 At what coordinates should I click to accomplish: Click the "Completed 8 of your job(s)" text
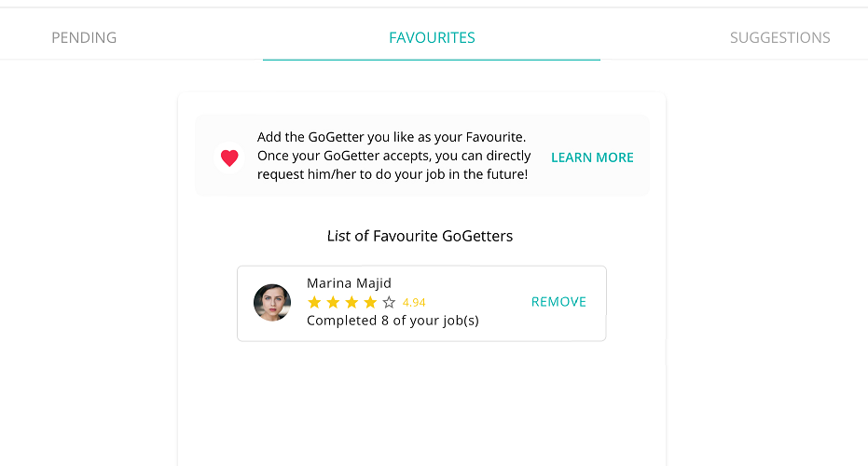tap(393, 321)
